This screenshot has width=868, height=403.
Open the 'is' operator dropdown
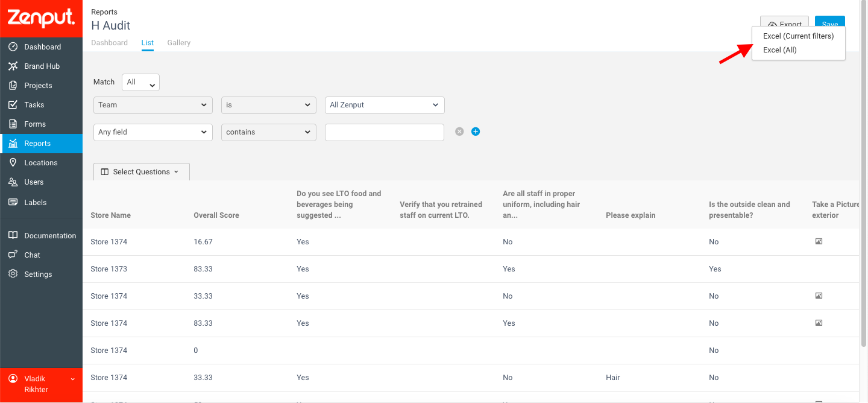pos(269,105)
